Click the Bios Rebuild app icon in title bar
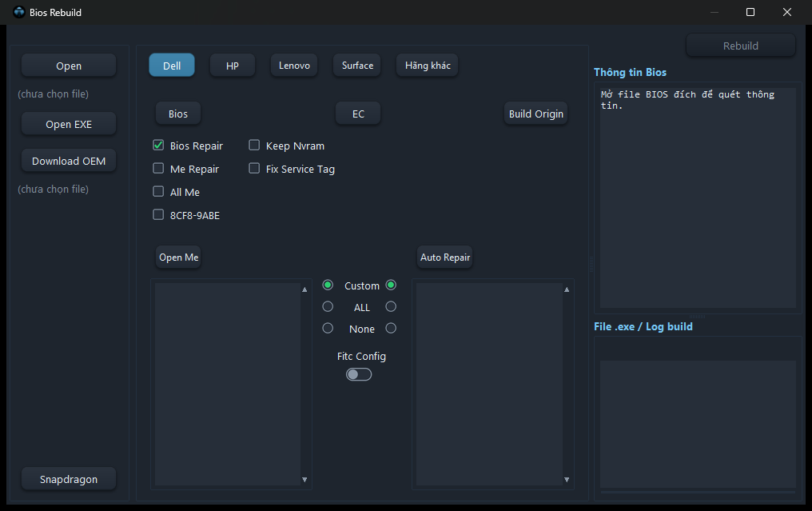Screen dimensions: 812x511 click(19, 12)
